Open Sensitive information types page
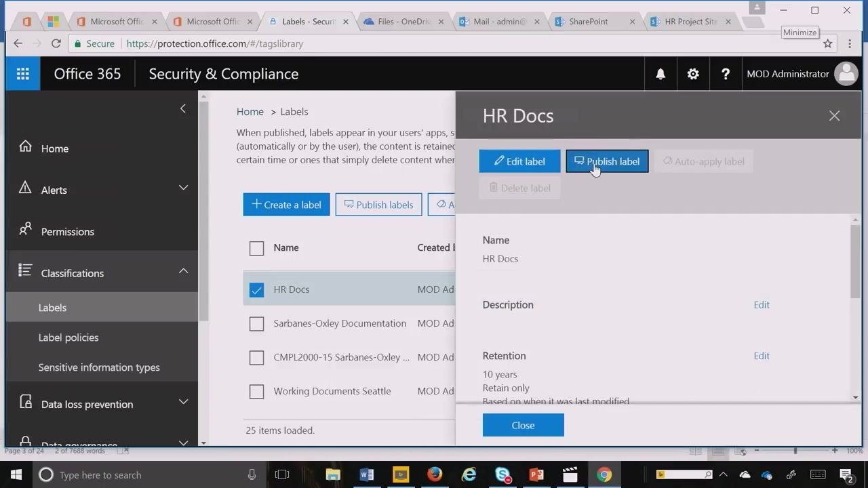This screenshot has height=488, width=868. (99, 367)
